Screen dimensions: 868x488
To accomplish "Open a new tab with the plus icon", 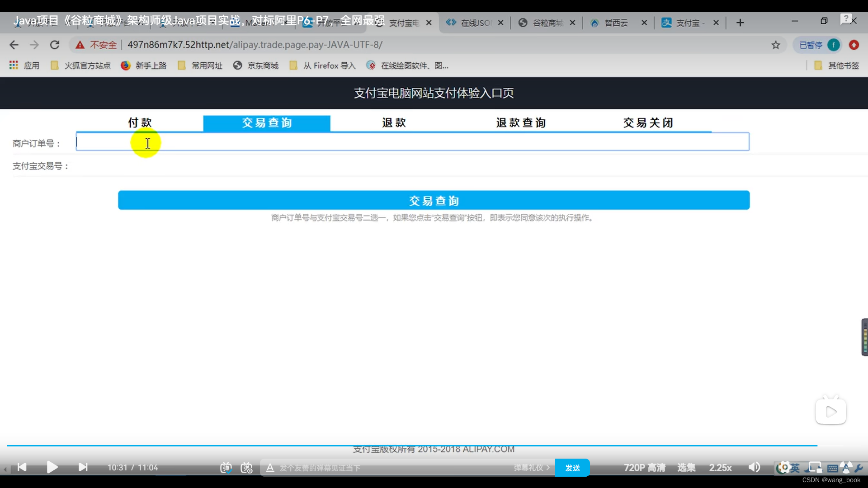I will (740, 23).
